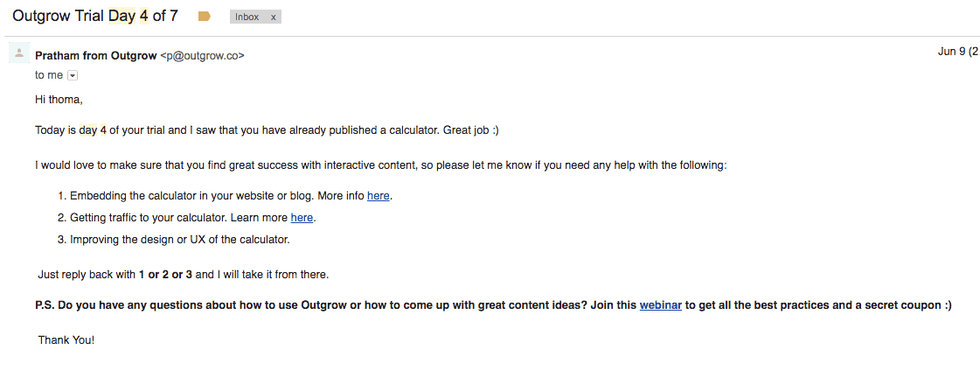The height and width of the screenshot is (371, 980).
Task: Open the "here" link about embedding the calculator
Action: pyautogui.click(x=378, y=196)
